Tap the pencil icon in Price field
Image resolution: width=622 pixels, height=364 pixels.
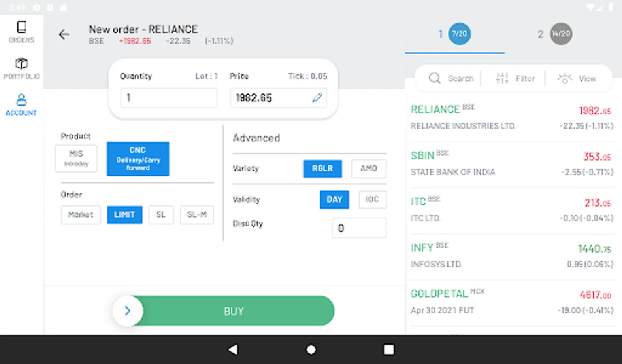pyautogui.click(x=317, y=97)
